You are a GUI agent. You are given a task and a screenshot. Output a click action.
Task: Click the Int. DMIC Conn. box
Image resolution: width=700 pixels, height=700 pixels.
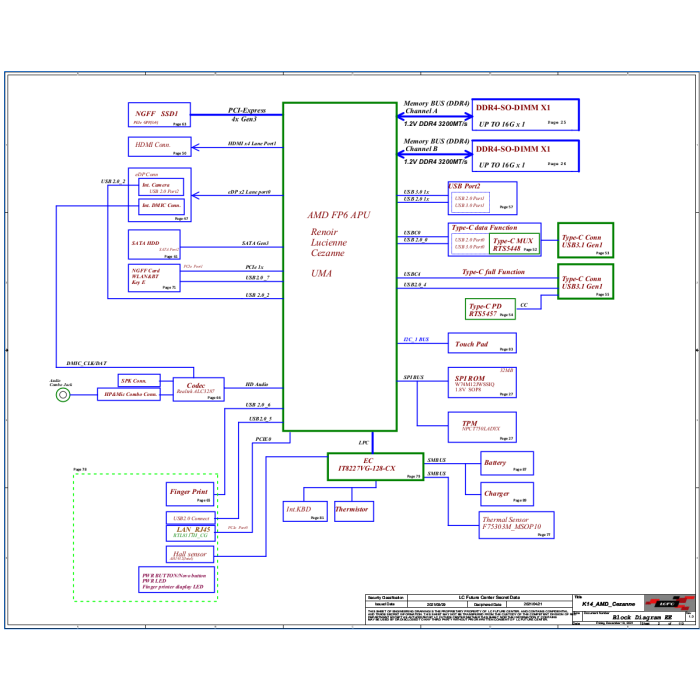click(x=161, y=206)
